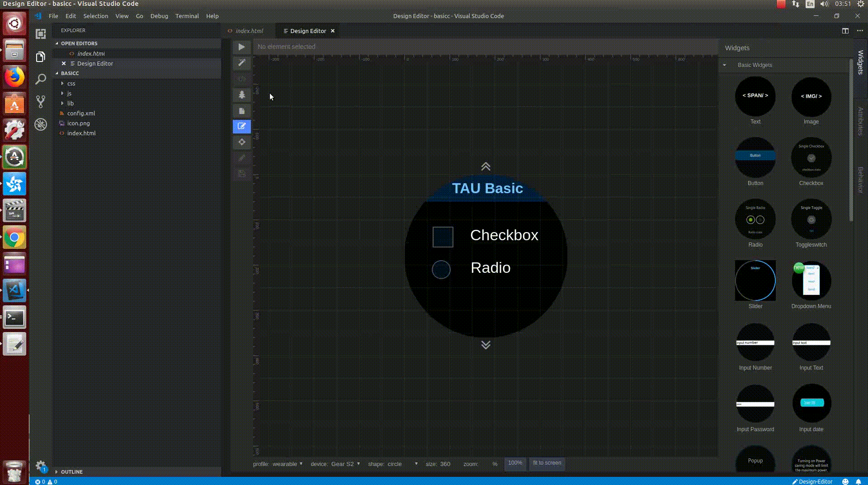
Task: Click the 100% zoom button
Action: (x=515, y=463)
